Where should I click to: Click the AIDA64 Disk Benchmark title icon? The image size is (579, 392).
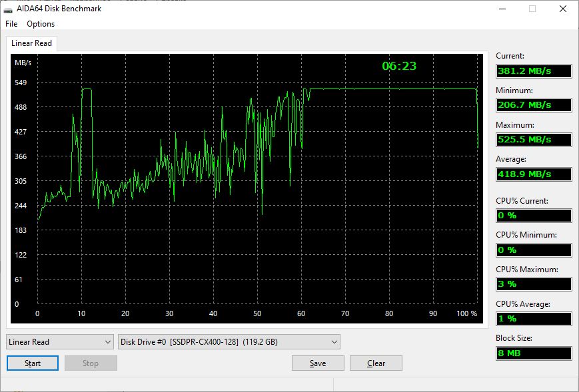coord(8,9)
